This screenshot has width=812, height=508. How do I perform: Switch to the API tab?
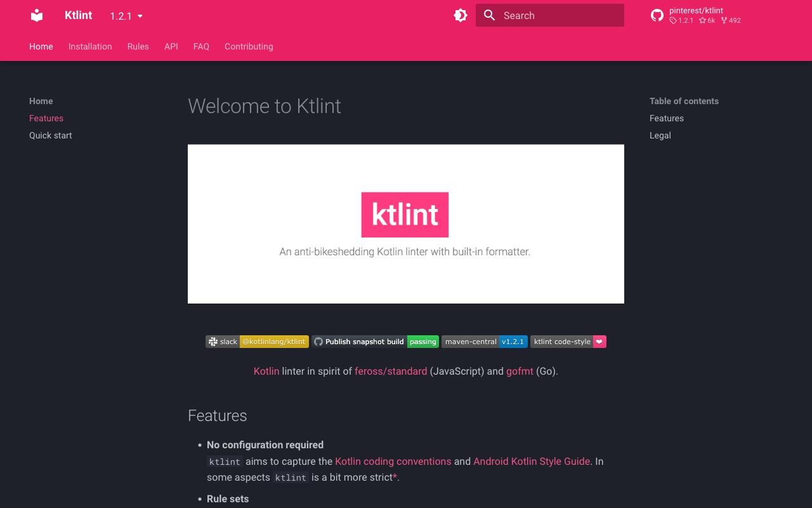click(x=171, y=46)
